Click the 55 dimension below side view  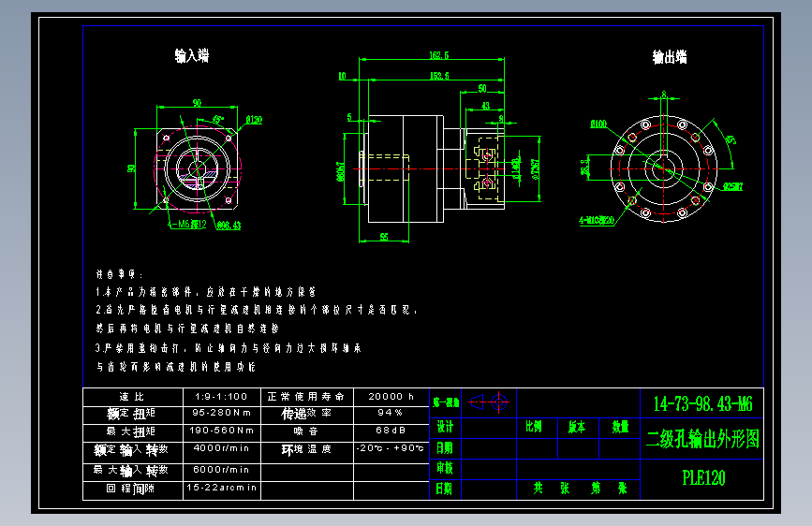(384, 237)
